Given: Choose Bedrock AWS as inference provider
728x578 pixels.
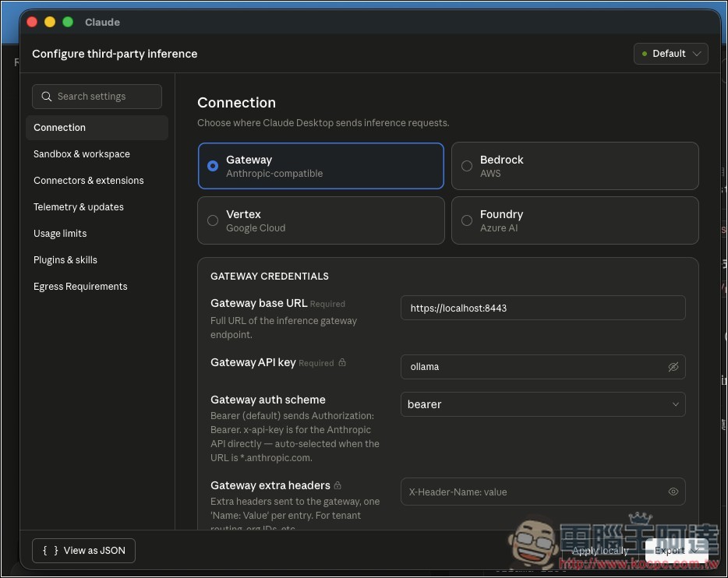Looking at the screenshot, I should [x=467, y=166].
